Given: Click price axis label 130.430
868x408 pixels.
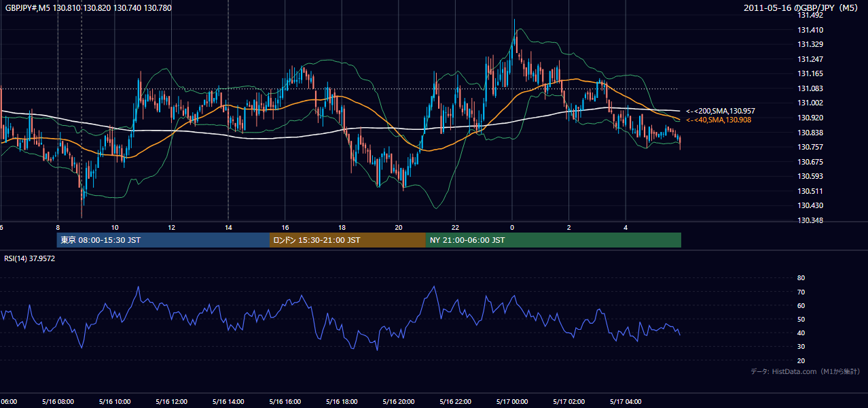Looking at the screenshot, I should [810, 206].
